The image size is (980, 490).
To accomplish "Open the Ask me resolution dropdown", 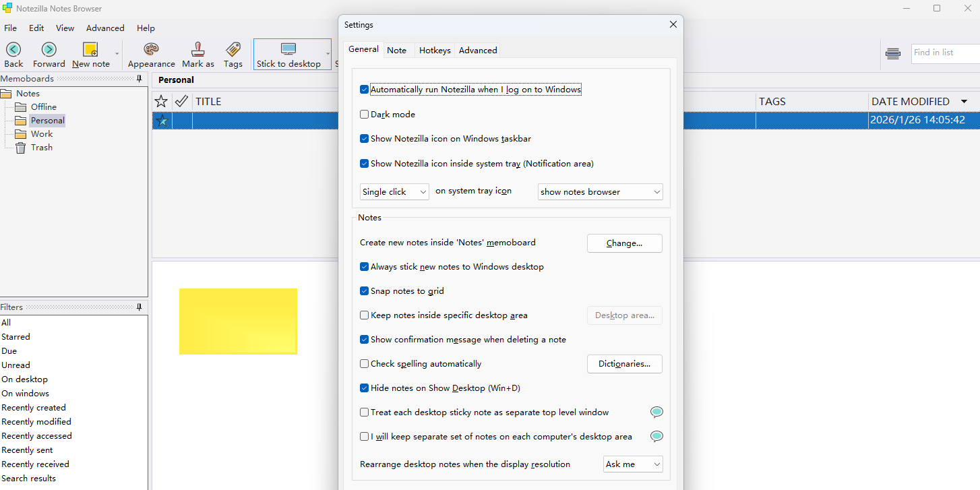I will tap(632, 464).
